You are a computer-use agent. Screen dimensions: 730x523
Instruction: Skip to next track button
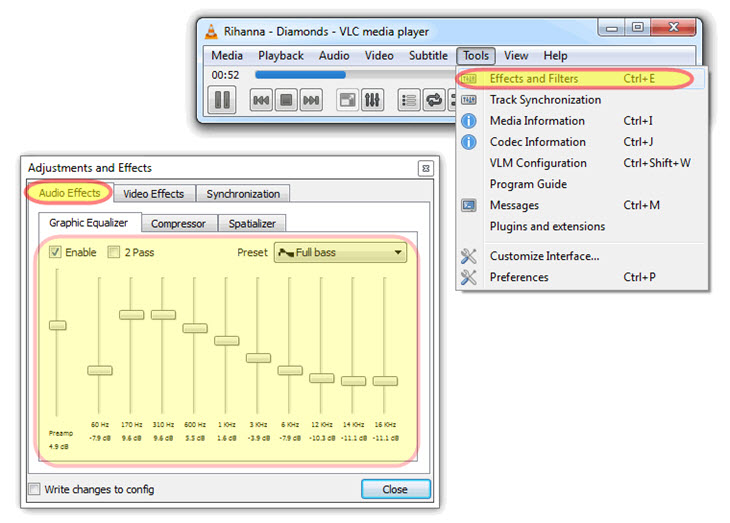(311, 100)
